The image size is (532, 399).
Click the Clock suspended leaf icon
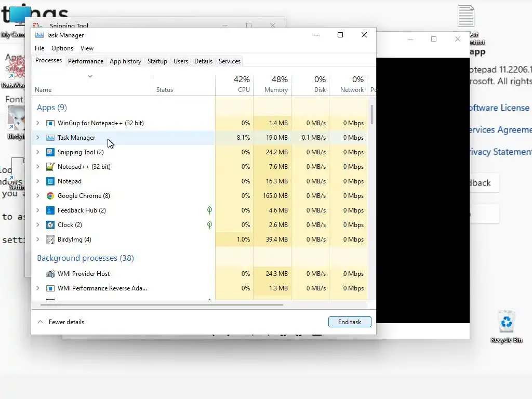point(210,225)
